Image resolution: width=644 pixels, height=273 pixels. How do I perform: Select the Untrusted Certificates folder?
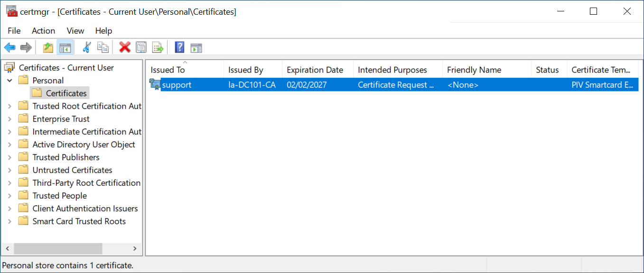point(72,170)
